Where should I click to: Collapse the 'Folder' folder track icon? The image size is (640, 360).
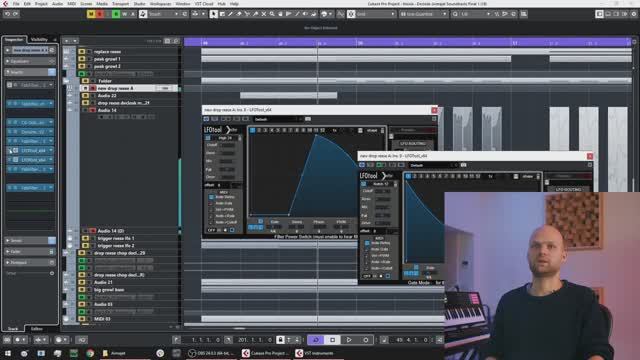[66, 81]
